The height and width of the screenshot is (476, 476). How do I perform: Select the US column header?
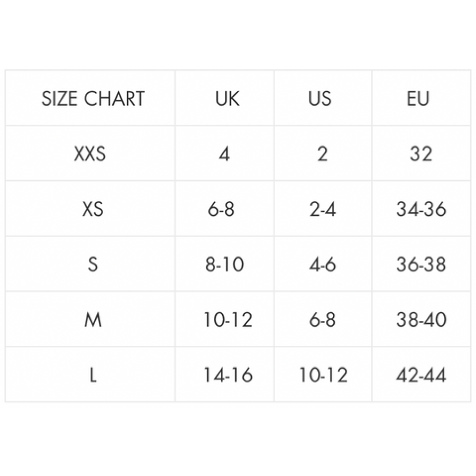point(320,99)
